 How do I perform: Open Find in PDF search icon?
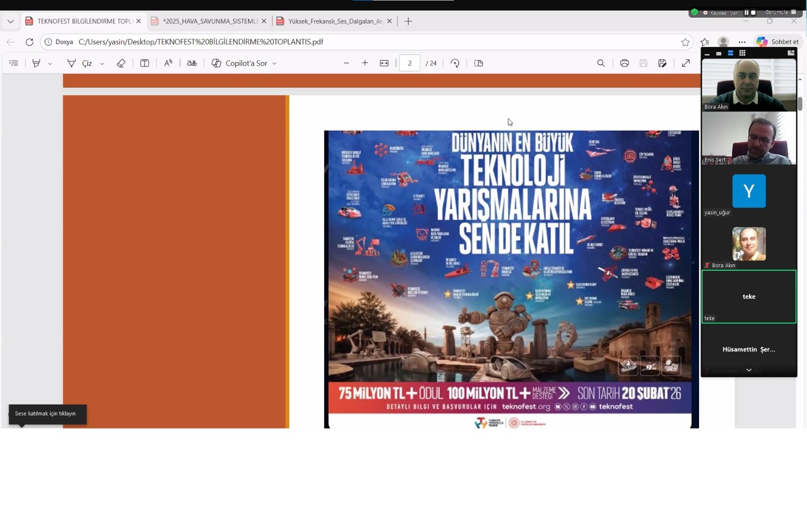point(601,63)
